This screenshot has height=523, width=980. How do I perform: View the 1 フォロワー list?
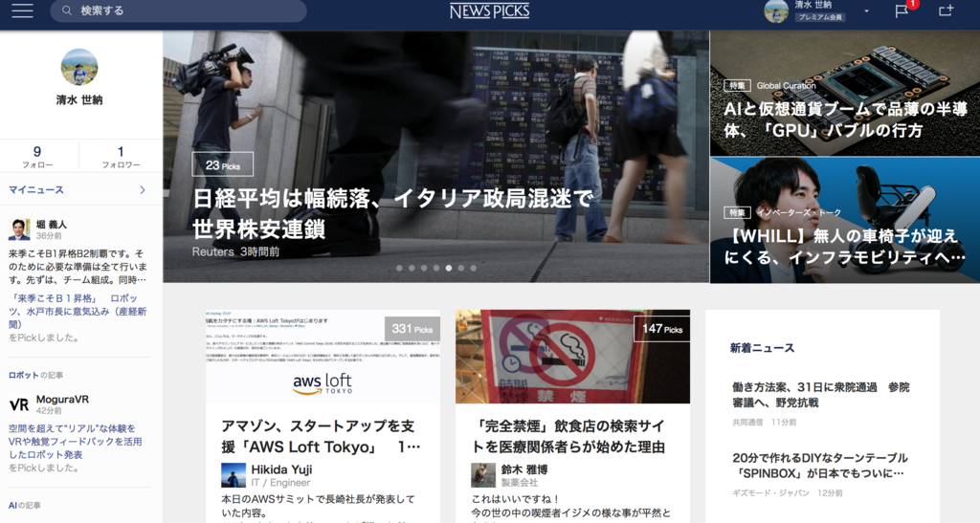tap(121, 156)
